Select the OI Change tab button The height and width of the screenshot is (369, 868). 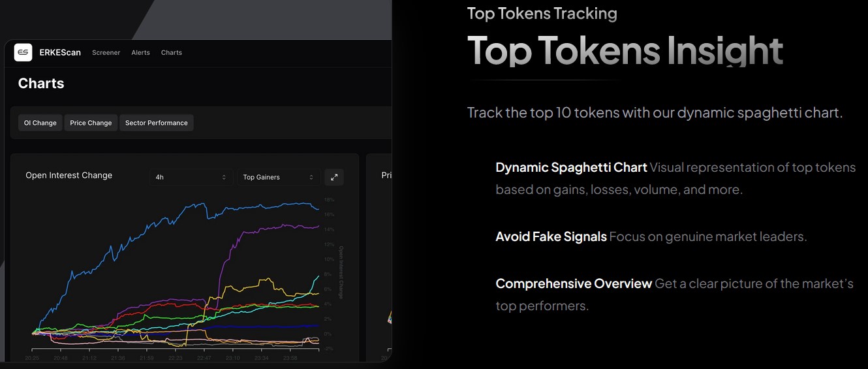(40, 123)
